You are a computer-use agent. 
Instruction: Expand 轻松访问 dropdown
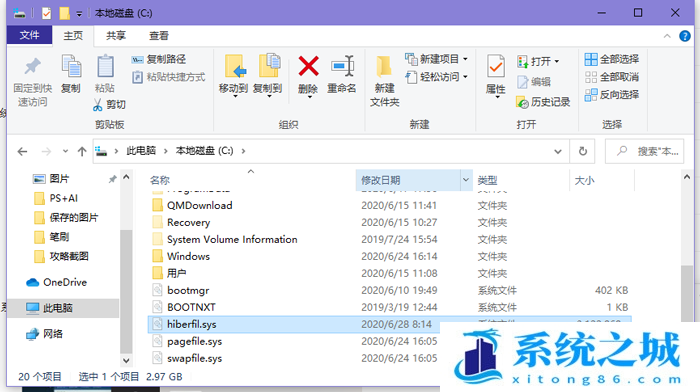[x=465, y=77]
